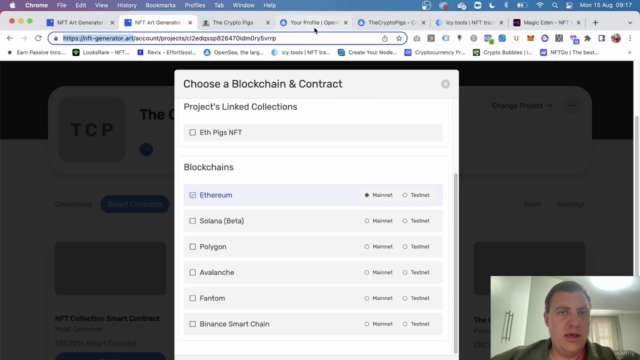This screenshot has width=640, height=360.
Task: Choose Fantom Testnet radio button
Action: pos(405,298)
